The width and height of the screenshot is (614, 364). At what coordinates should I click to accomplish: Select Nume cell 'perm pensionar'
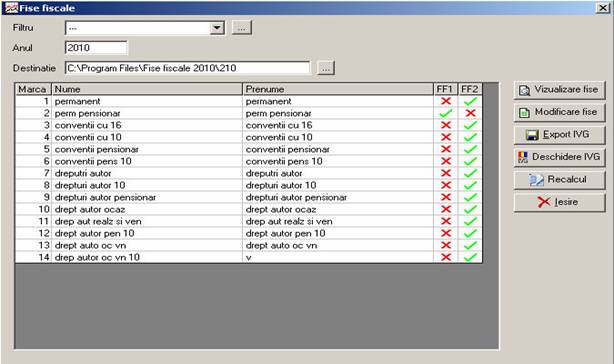click(x=147, y=114)
